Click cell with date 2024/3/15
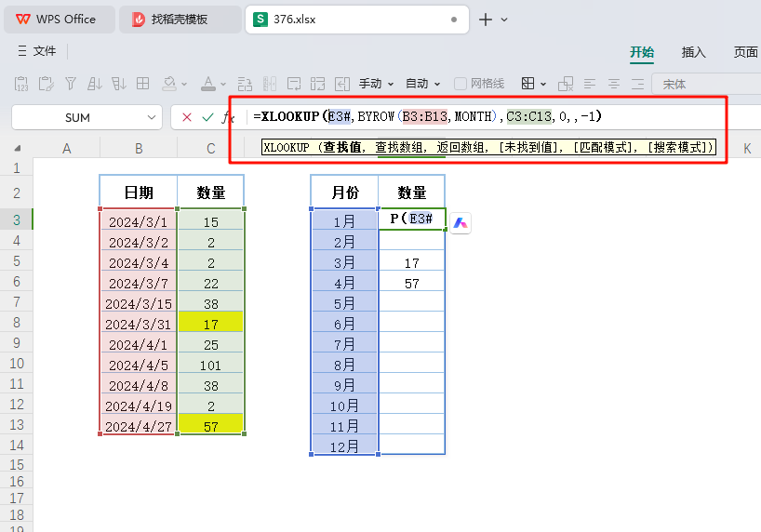761x532 pixels. (139, 304)
